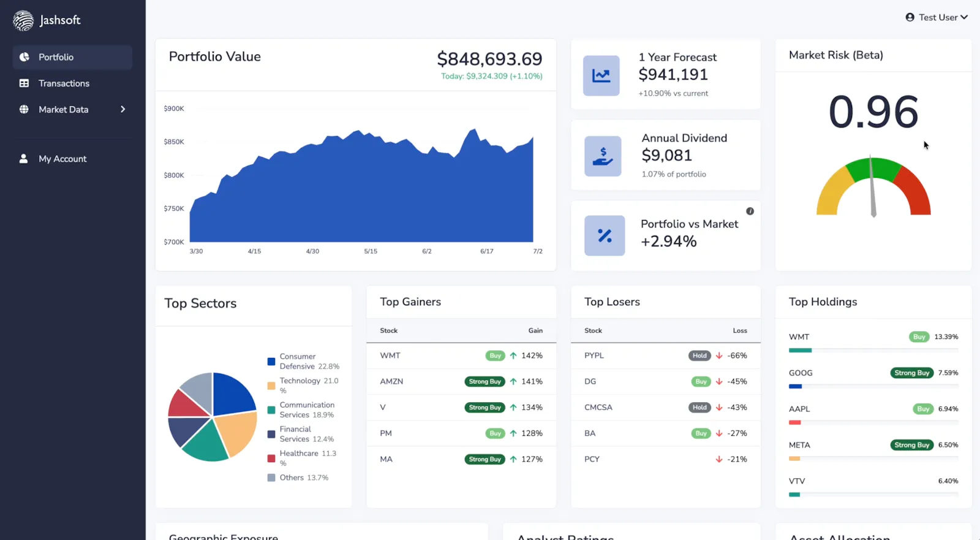The width and height of the screenshot is (980, 540).
Task: Click the Hold badge for PYPL
Action: coord(699,356)
